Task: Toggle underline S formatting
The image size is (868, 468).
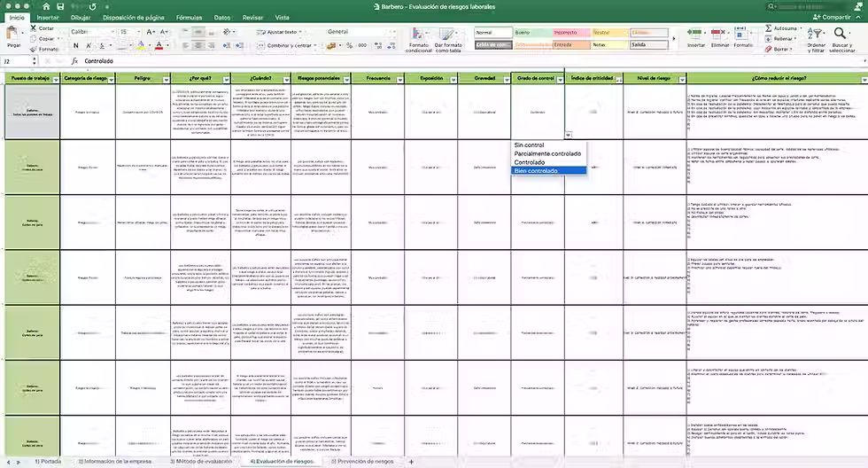Action: 102,45
